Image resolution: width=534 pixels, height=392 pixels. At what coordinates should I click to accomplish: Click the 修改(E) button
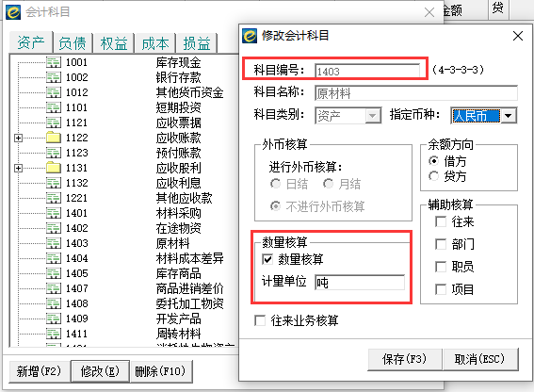[100, 371]
